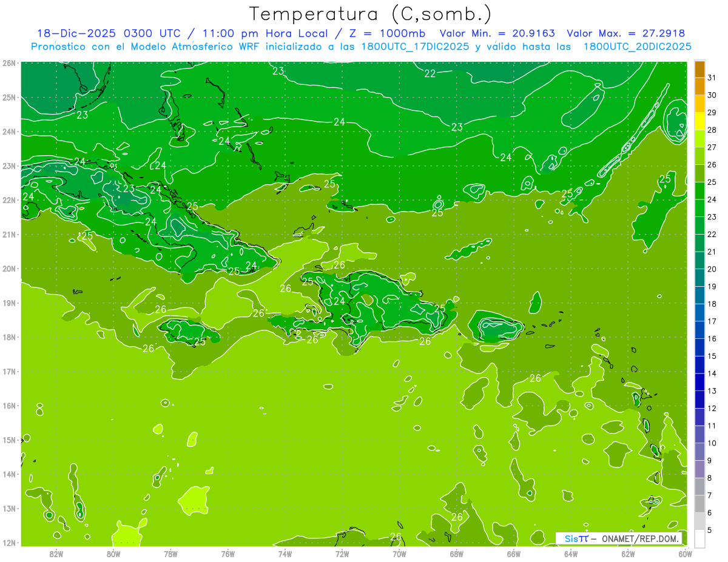Click the 'Sis' logo text beside ONAMET
Screen dimensions: 728x562
pos(571,538)
